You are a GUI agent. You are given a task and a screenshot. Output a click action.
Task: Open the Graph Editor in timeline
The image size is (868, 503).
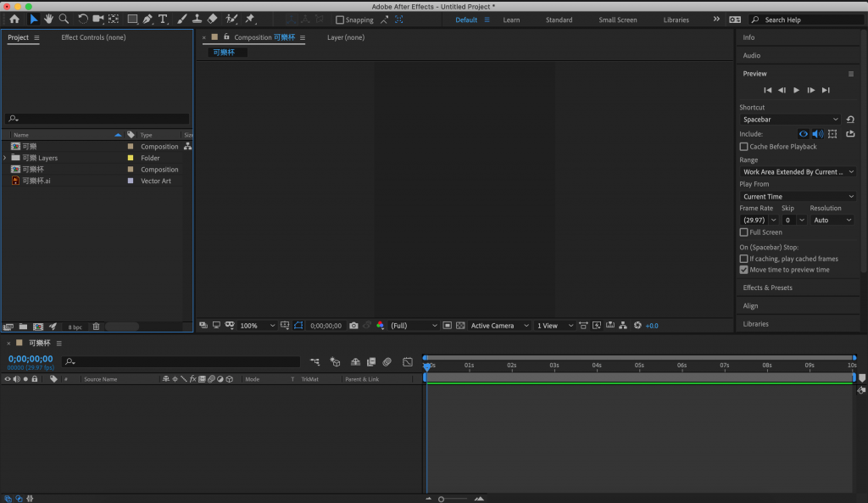pos(408,361)
